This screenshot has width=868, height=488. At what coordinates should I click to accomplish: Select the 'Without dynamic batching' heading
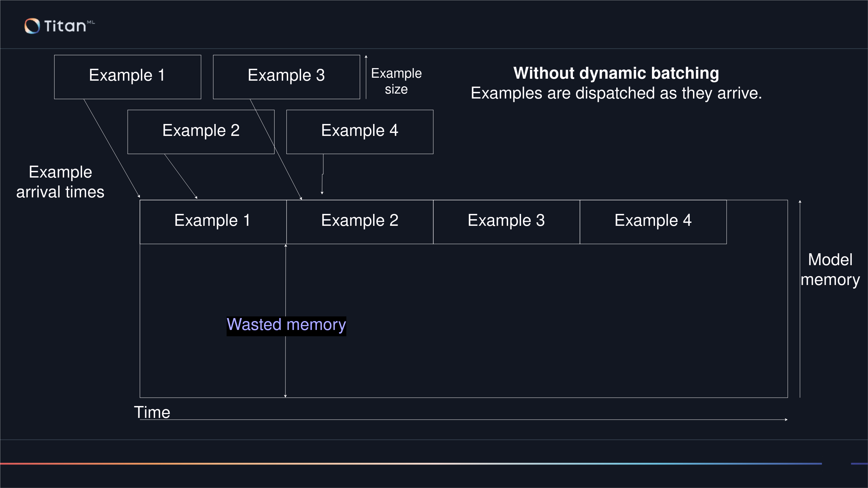click(x=616, y=73)
